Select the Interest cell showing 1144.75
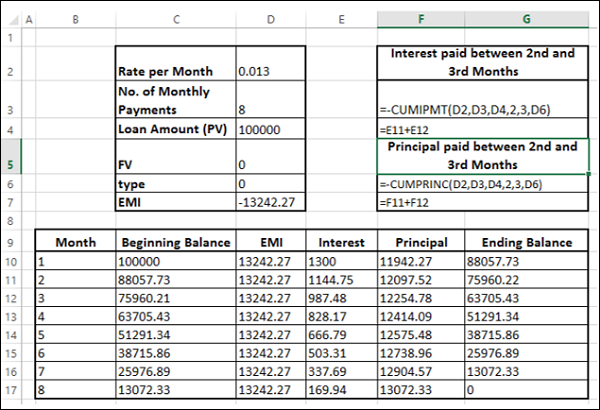Viewport: 600px width, 410px height. tap(340, 279)
